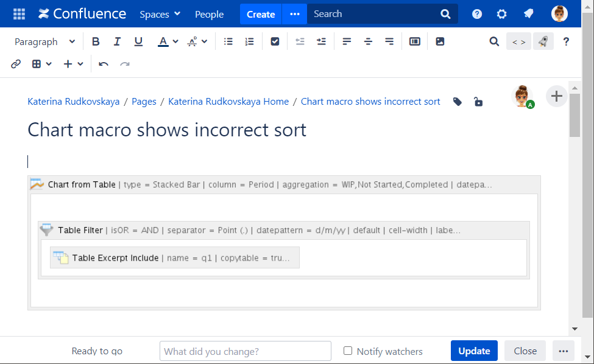Click the search magnifier in header

(x=445, y=14)
